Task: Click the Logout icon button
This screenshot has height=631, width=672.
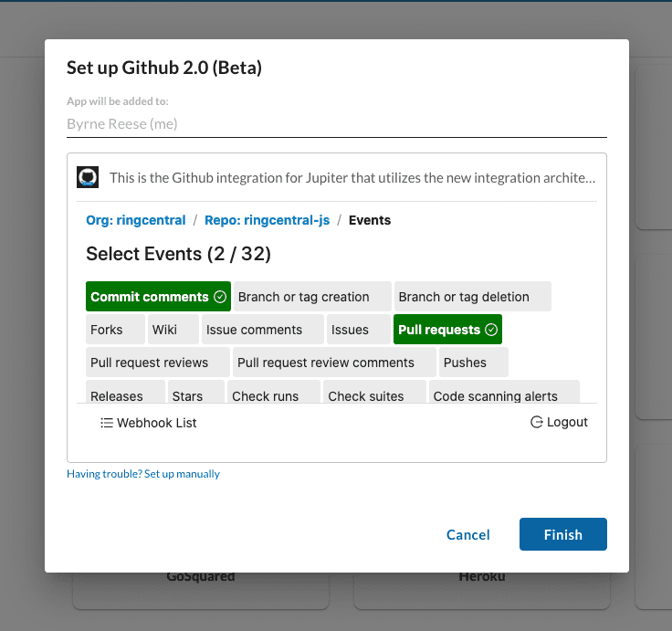Action: [559, 422]
